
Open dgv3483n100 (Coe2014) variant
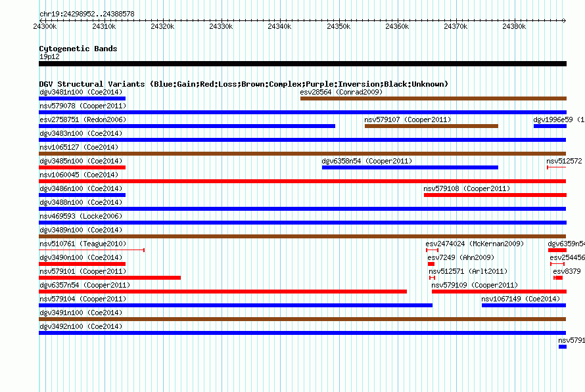pos(81,133)
